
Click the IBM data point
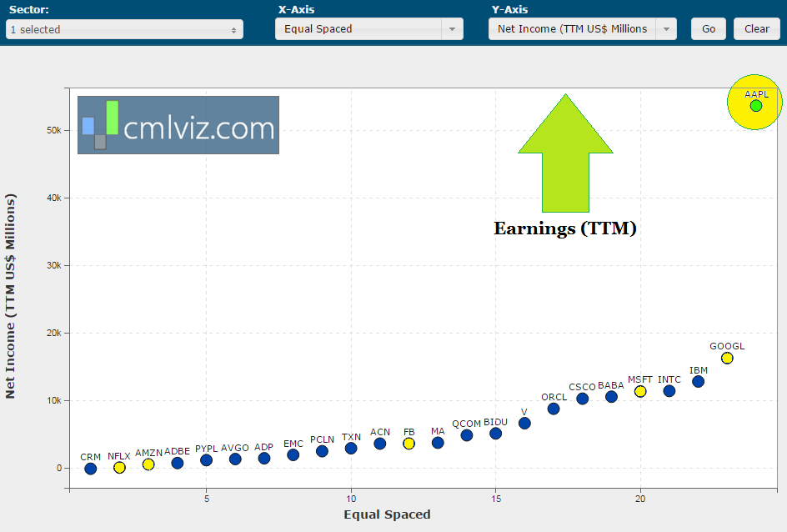[x=698, y=382]
